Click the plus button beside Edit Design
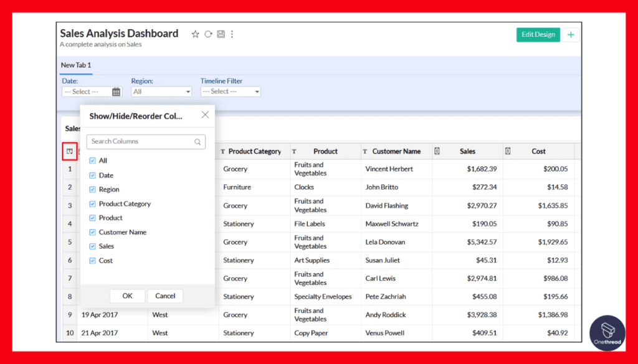Viewport: 638px width, 364px height. pyautogui.click(x=571, y=34)
